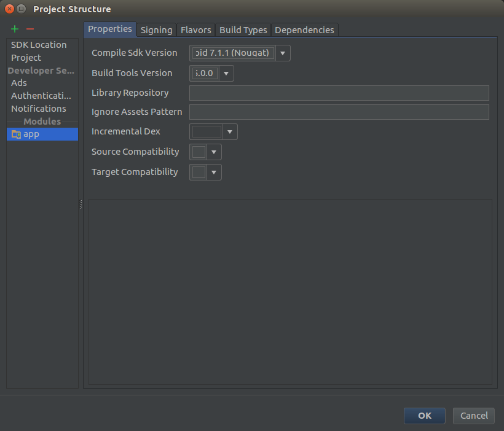Select SDK Location in the sidebar

point(39,45)
